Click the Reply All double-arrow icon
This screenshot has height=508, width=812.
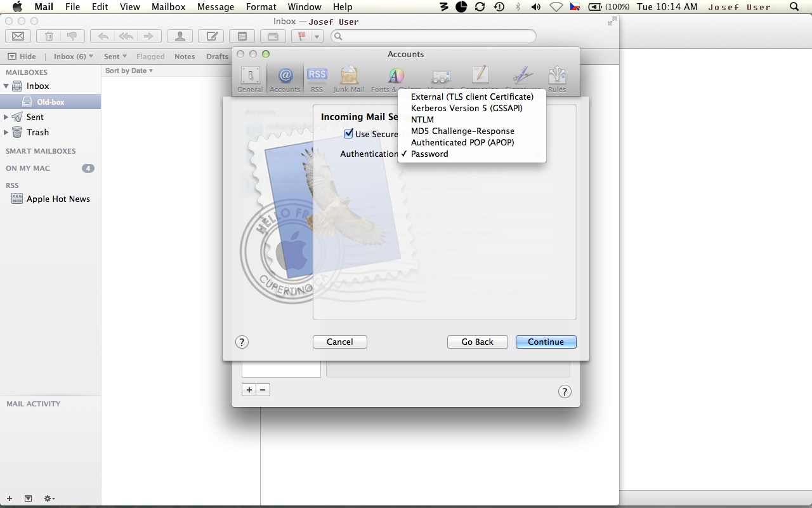point(126,36)
